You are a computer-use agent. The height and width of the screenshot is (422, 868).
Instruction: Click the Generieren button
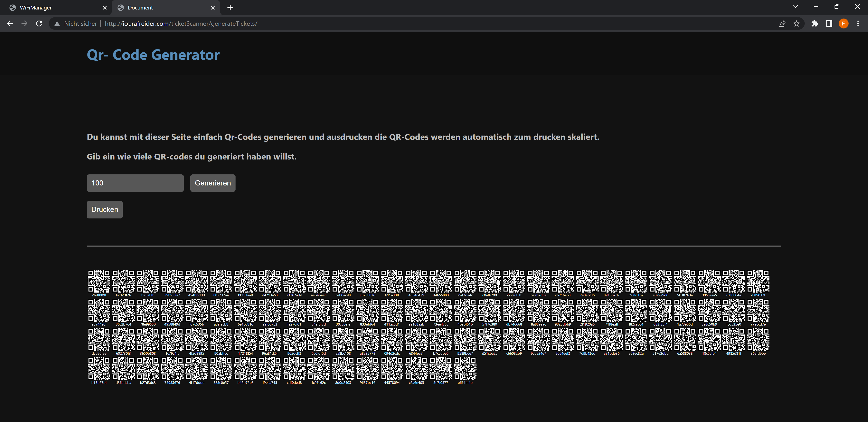point(213,183)
